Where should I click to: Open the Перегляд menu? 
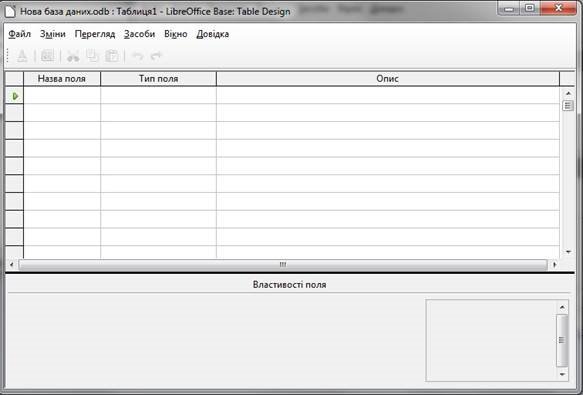tap(95, 34)
